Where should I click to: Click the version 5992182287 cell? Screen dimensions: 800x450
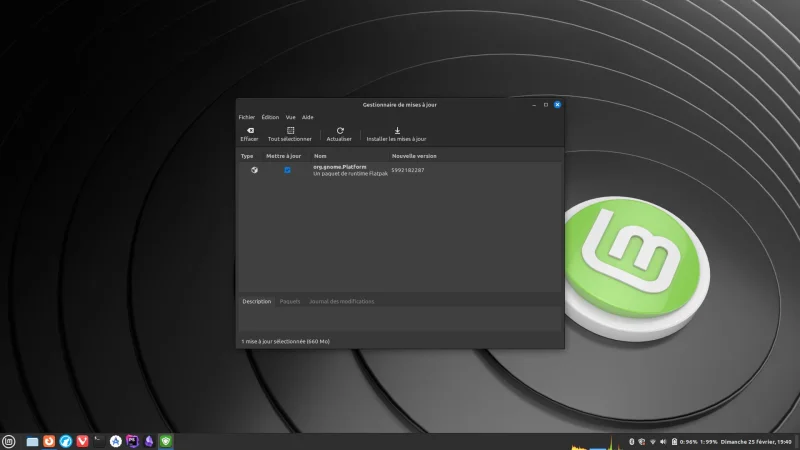(x=408, y=170)
